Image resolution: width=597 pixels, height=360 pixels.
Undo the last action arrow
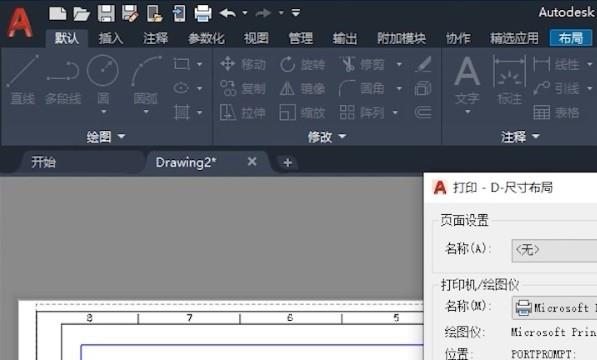tap(228, 13)
